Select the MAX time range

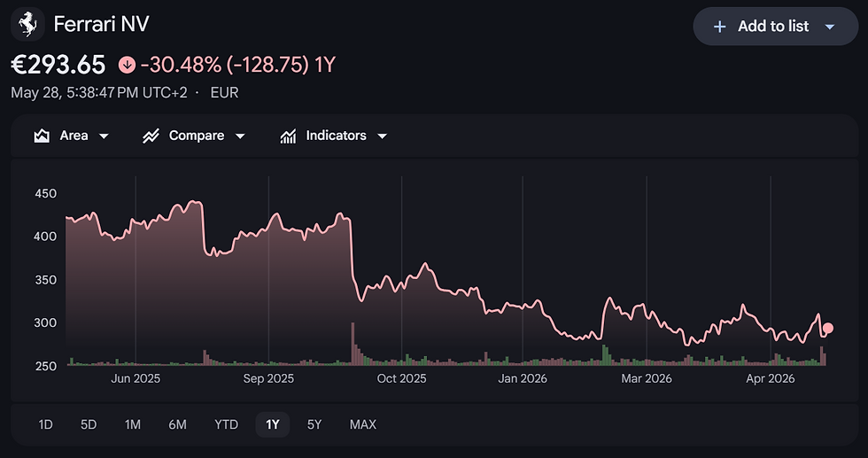click(363, 424)
